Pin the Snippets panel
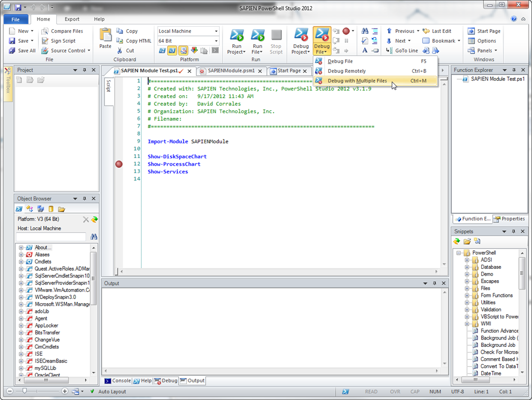 [x=513, y=231]
